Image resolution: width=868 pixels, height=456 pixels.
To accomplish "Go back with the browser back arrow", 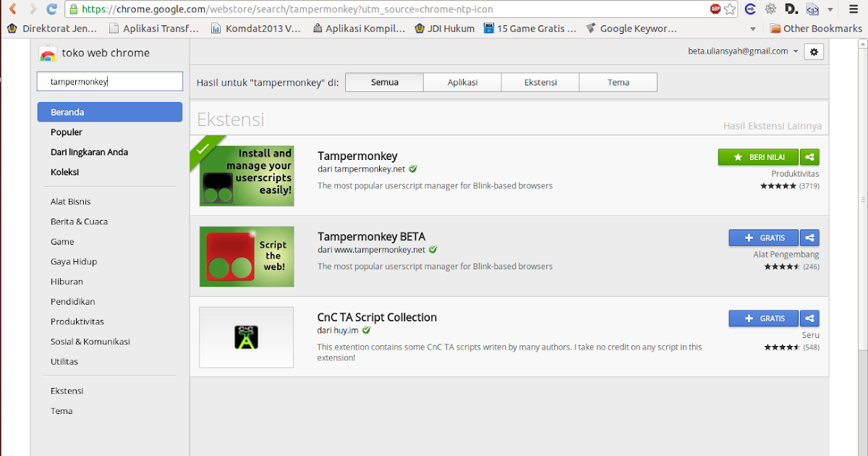I will point(12,9).
